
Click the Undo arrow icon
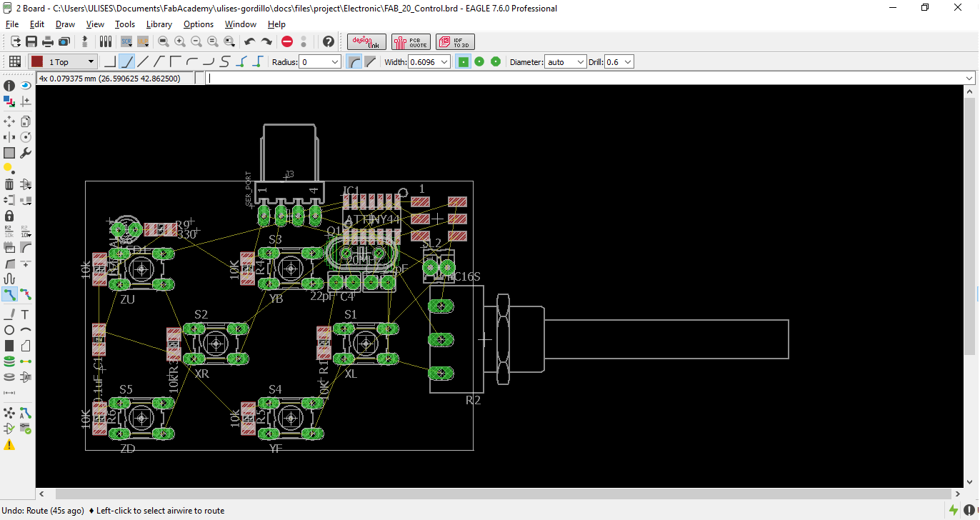point(250,41)
